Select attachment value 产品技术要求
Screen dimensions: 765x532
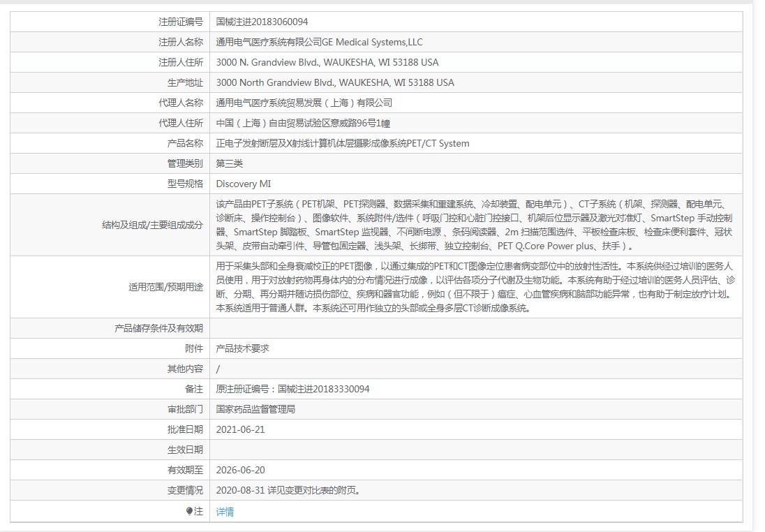pos(242,348)
